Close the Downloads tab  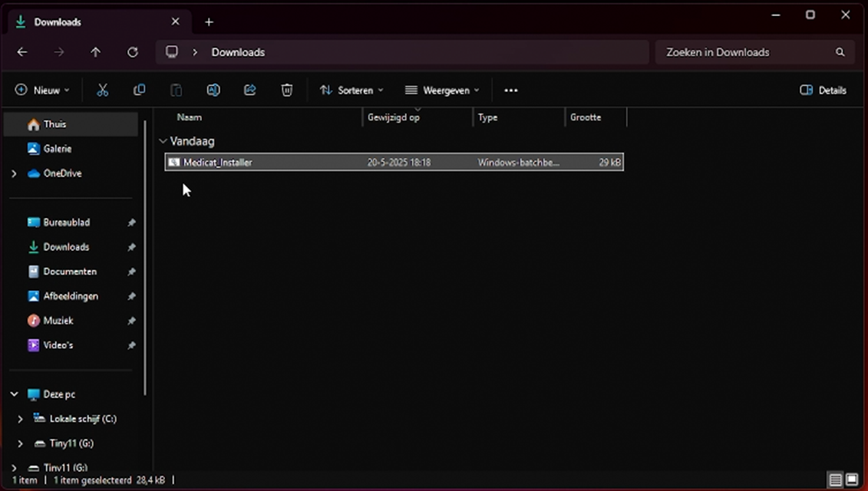pos(176,21)
